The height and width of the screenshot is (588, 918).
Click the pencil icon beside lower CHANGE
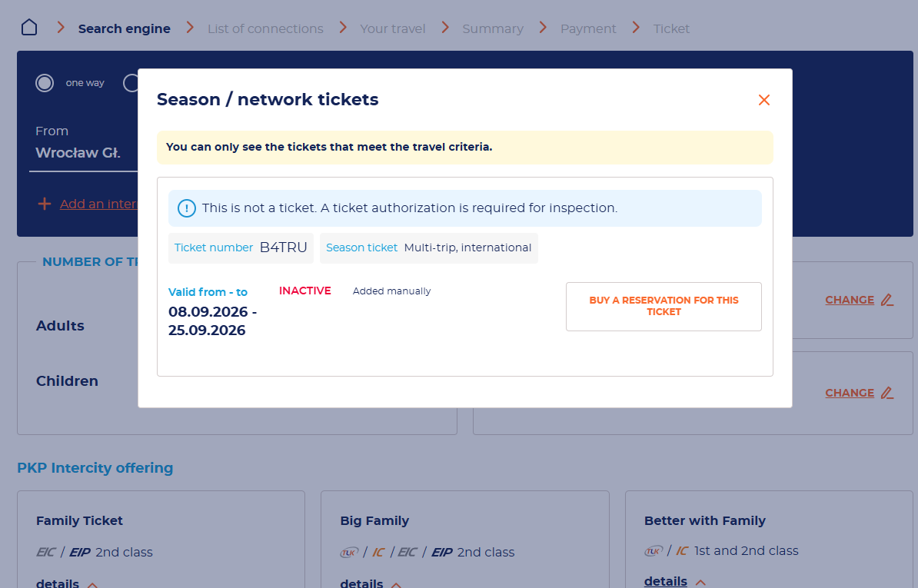[887, 393]
